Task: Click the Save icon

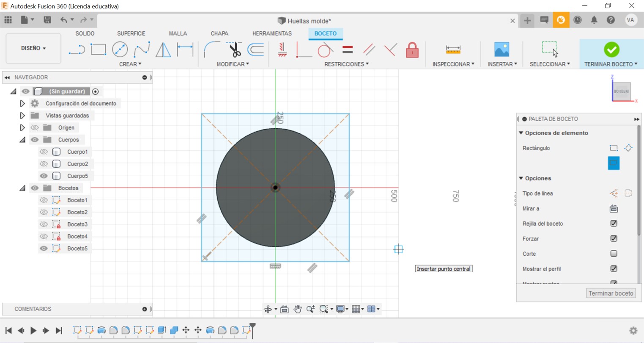Action: (x=47, y=20)
